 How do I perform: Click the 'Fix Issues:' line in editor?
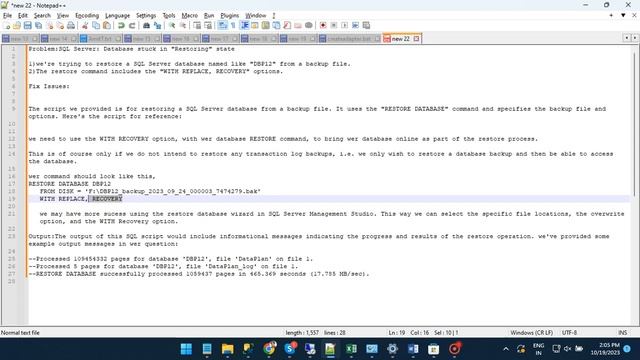pos(49,87)
